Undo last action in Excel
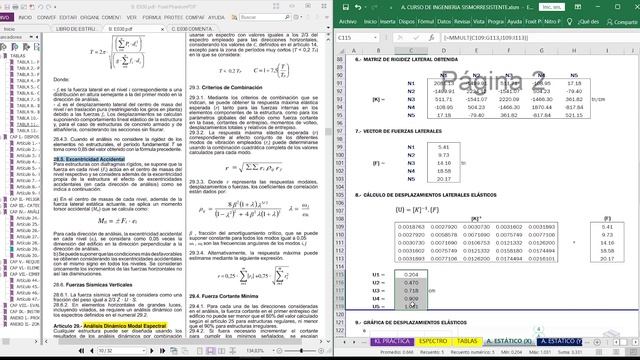640x360 pixels. pos(358,7)
